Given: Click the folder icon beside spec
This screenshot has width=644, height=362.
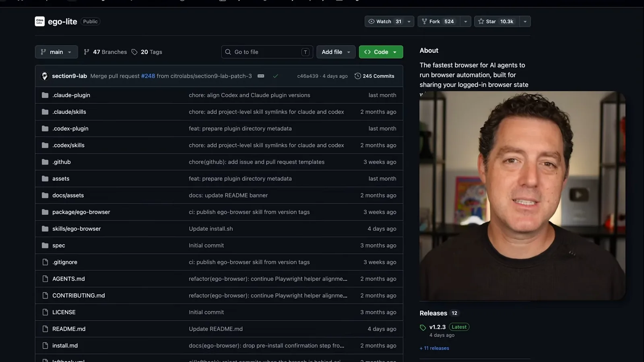Looking at the screenshot, I should coord(45,245).
